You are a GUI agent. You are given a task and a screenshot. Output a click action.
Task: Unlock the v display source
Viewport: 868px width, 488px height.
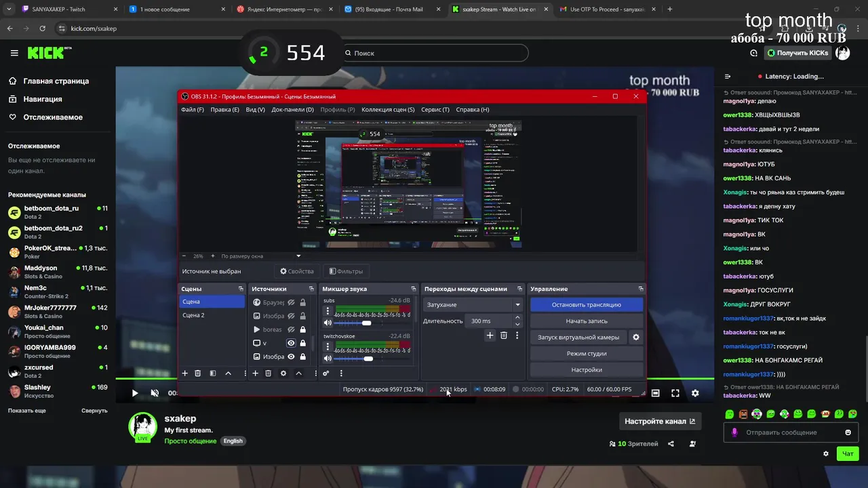(x=303, y=343)
